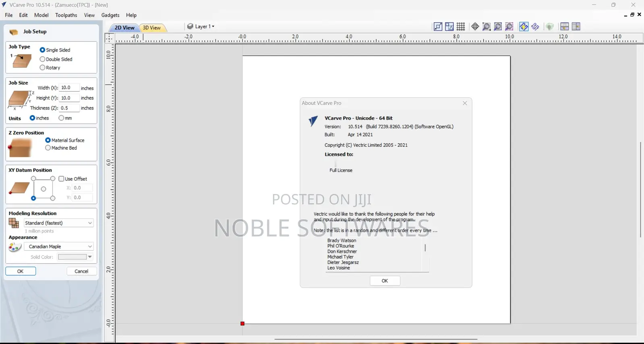The image size is (644, 344).
Task: Click OK in the Job Setup panel
Action: click(x=21, y=271)
